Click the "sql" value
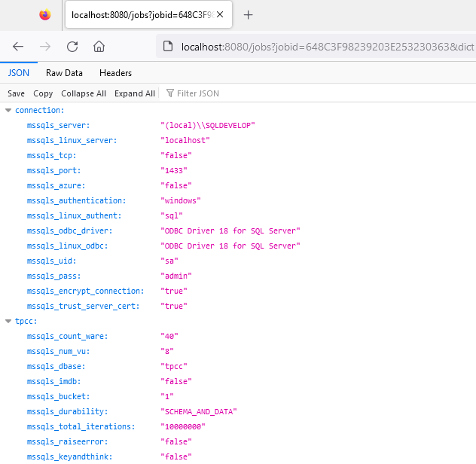Image resolution: width=476 pixels, height=464 pixels. click(172, 215)
